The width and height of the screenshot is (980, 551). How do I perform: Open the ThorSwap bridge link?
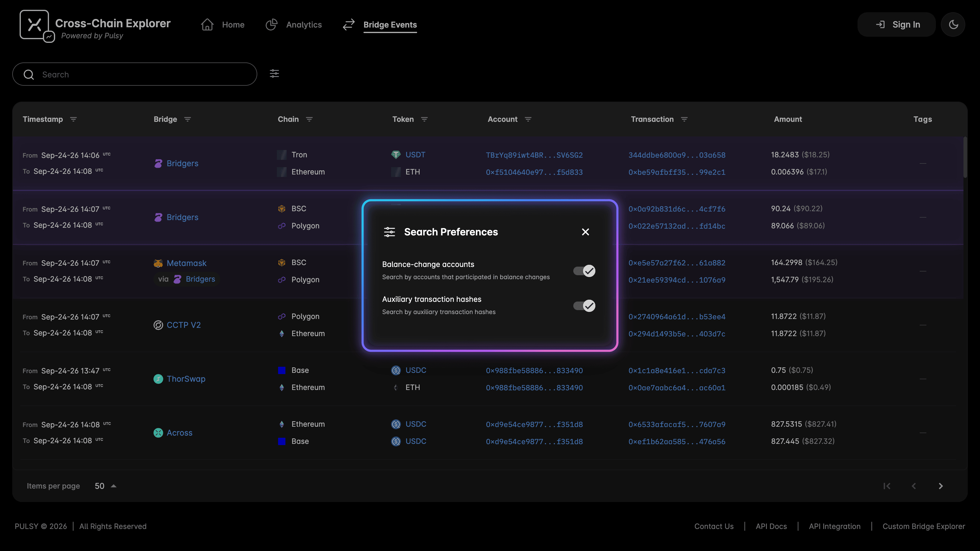(x=186, y=379)
